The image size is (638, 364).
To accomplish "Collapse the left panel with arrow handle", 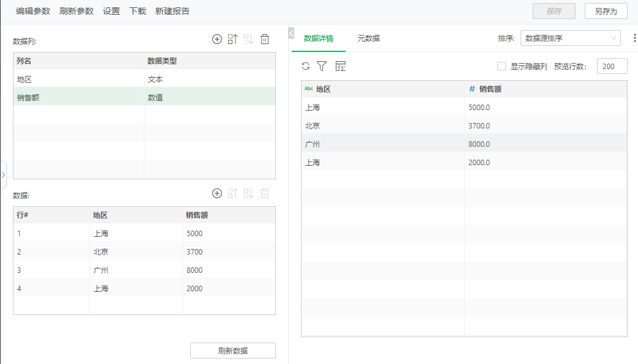I will click(x=291, y=33).
